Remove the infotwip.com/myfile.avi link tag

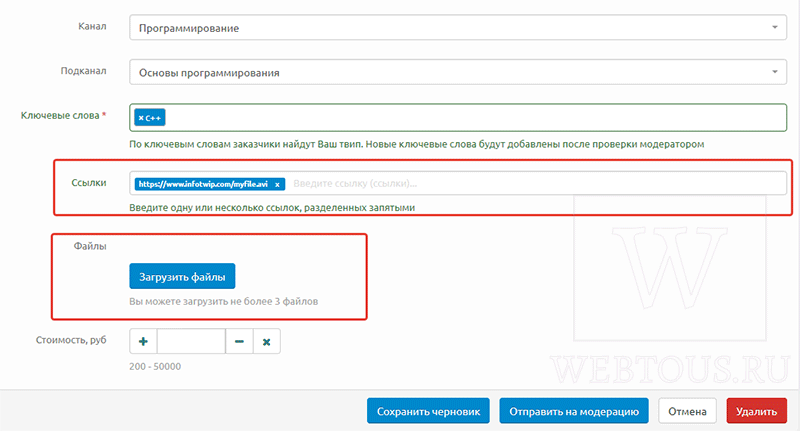click(277, 185)
